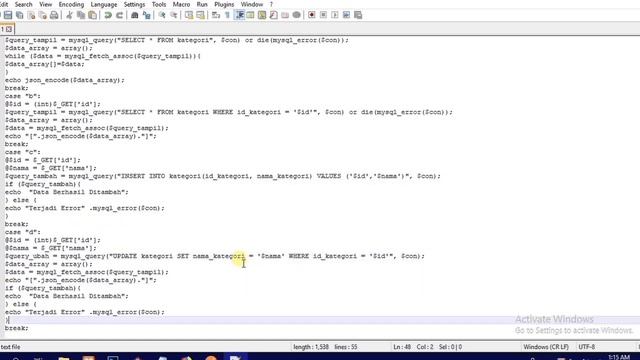Click the '$query_tambah = mysql_query' INSERT line
640x360 pixels.
pos(222,176)
